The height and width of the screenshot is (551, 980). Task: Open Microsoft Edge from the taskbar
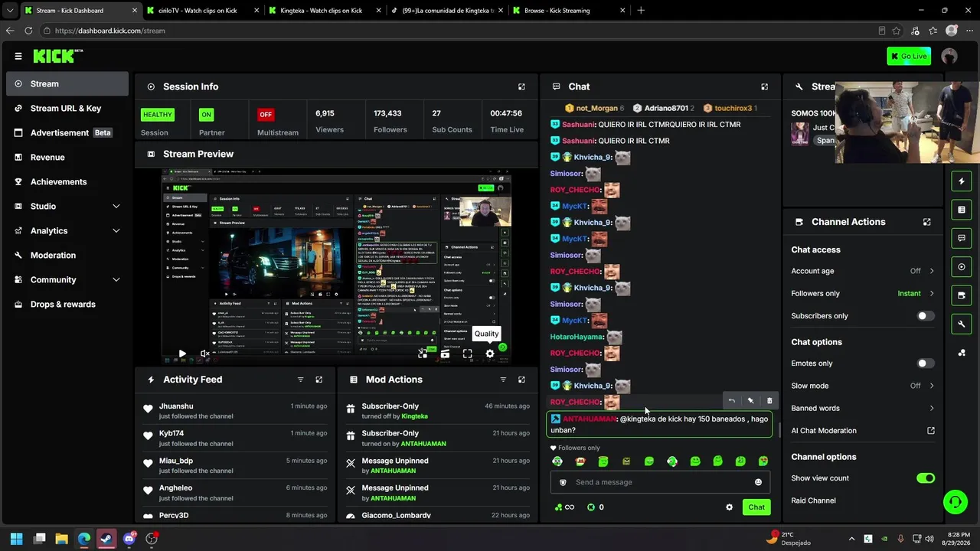click(x=84, y=539)
